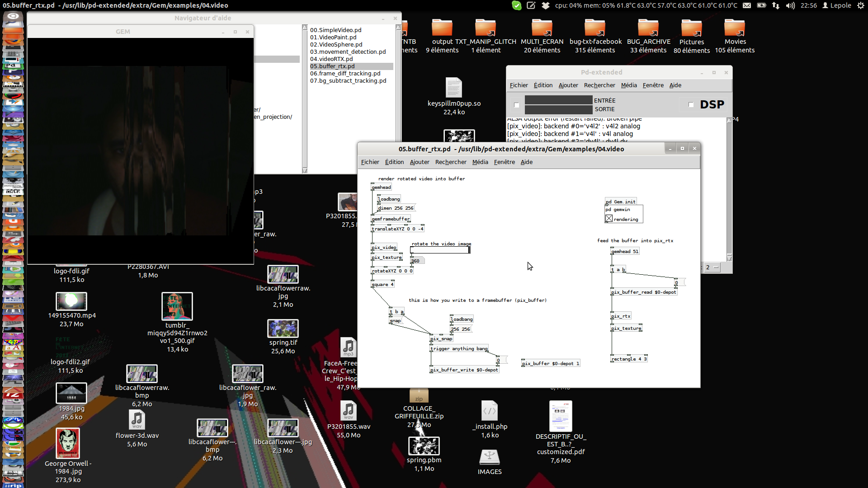868x488 pixels.
Task: Open 06.frame_diff_tracking.pd in help browser
Action: coord(345,73)
